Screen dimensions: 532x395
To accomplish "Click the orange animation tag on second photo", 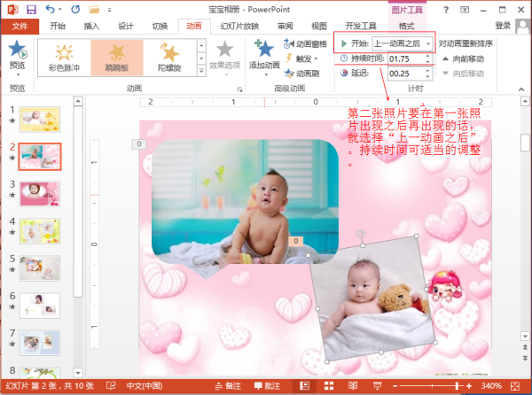I will pyautogui.click(x=295, y=241).
